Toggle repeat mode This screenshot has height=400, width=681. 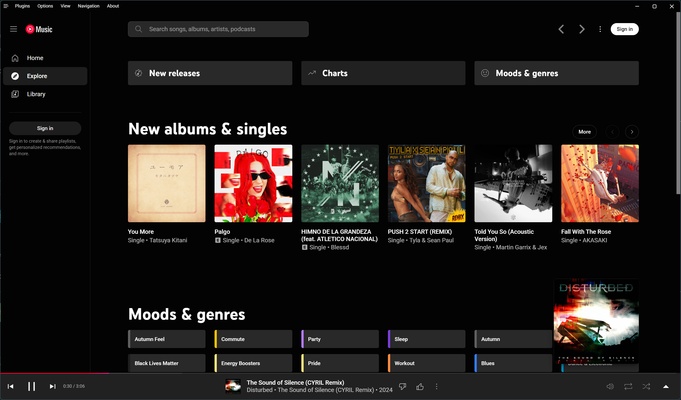(628, 386)
